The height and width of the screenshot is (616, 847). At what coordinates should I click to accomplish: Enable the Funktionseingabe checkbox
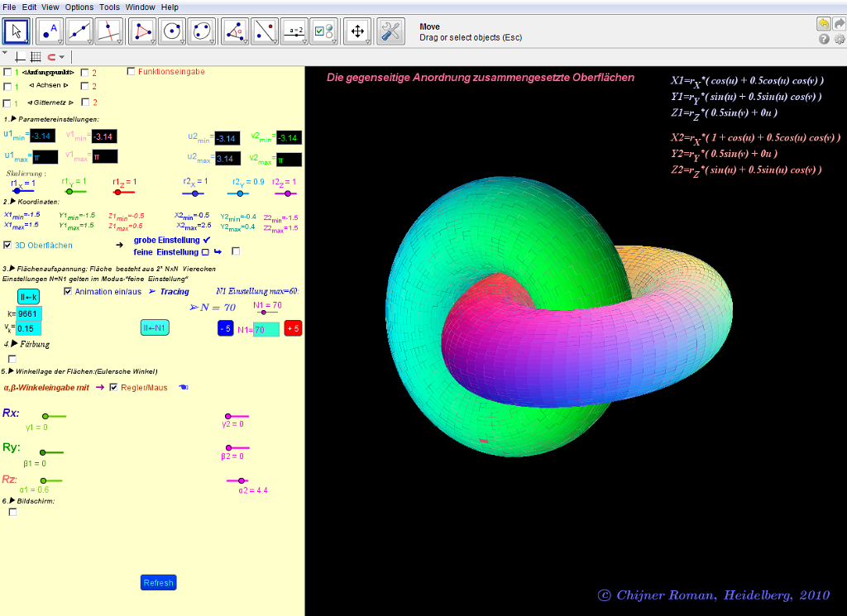[131, 72]
